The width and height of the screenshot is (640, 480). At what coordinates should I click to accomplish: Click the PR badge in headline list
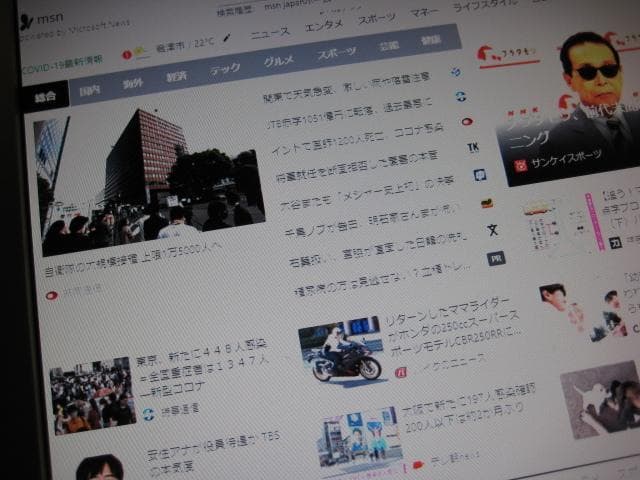tap(495, 258)
